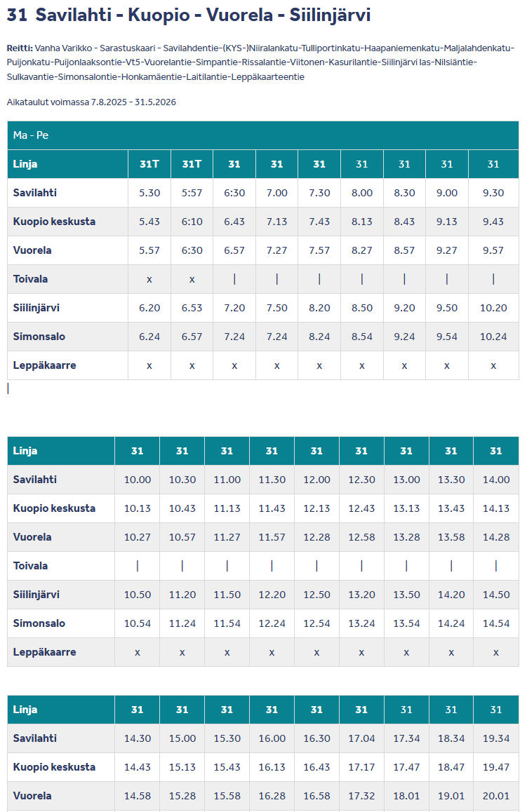Select the 5:57 Savilahti departure cell
The width and height of the screenshot is (527, 812).
tap(192, 193)
